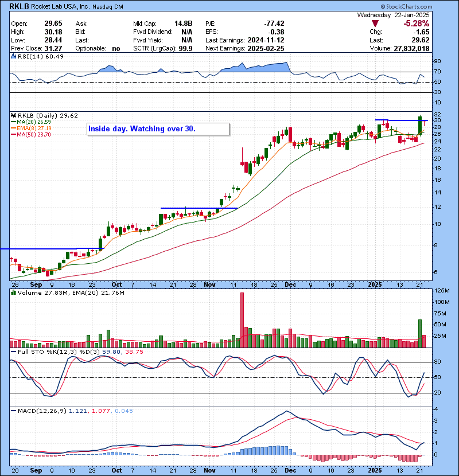The width and height of the screenshot is (459, 476).
Task: Click the '2025' label on the date axis
Action: [x=375, y=284]
